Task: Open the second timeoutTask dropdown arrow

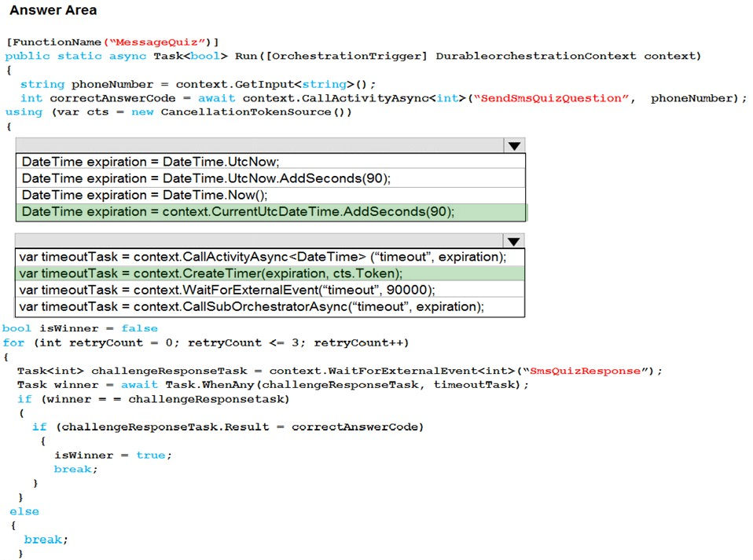Action: pos(513,241)
